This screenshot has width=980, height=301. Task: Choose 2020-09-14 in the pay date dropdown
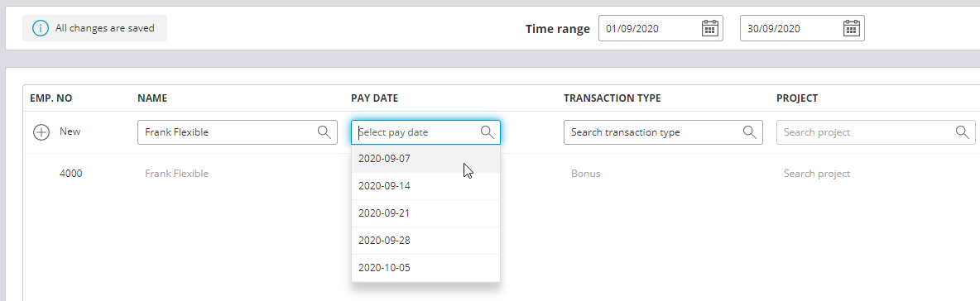[x=425, y=186]
